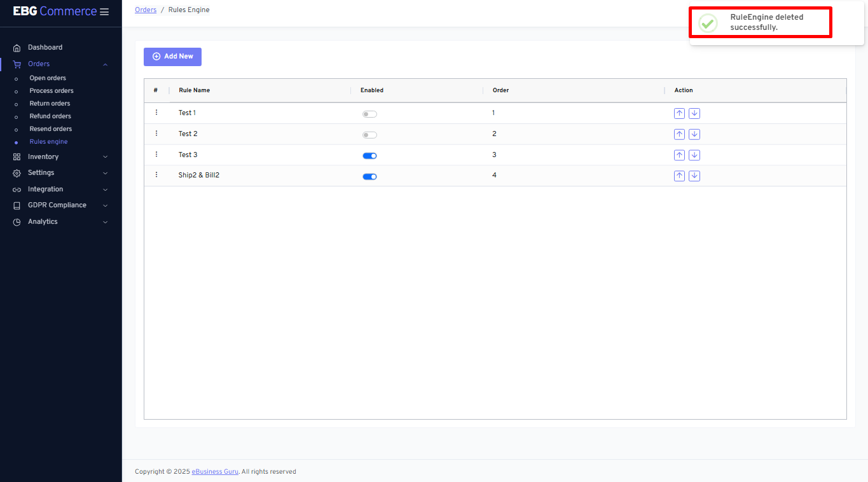Open the Return orders page
The image size is (868, 482).
pos(50,104)
